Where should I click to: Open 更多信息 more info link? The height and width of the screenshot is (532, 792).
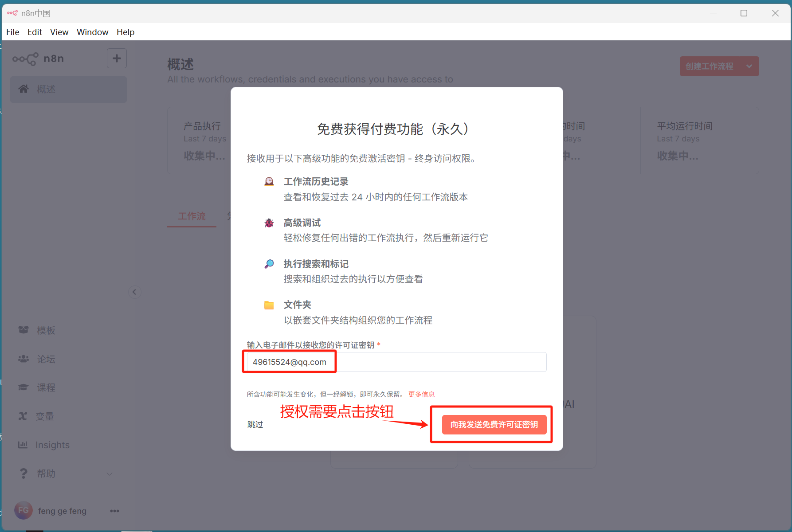click(421, 394)
